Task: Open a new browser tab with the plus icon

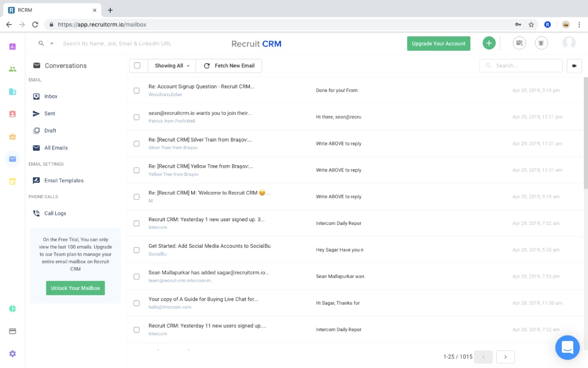Action: [110, 10]
